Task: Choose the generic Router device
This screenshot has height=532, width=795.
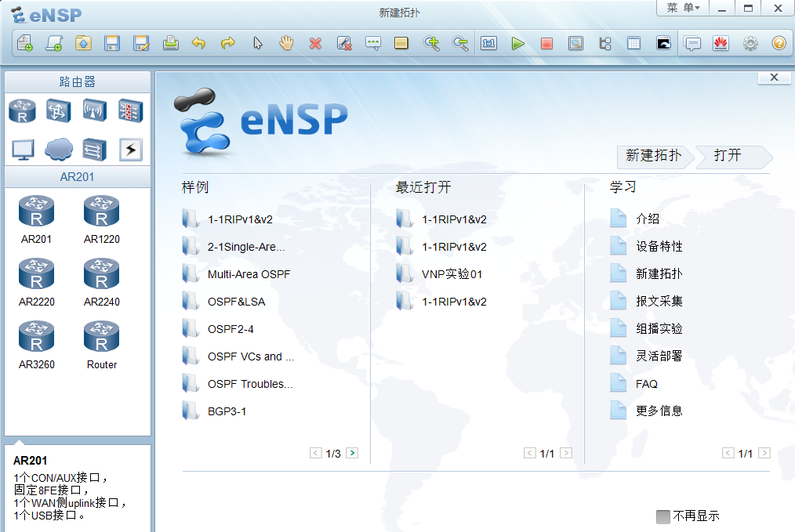Action: [102, 345]
